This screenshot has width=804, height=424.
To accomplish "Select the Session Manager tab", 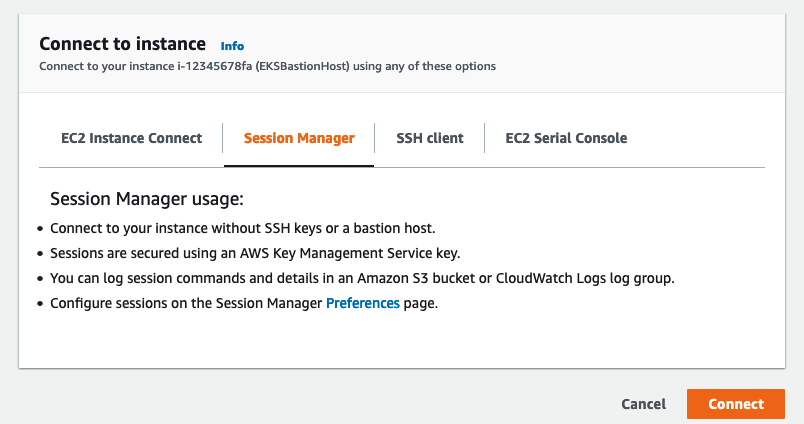I will (x=299, y=138).
